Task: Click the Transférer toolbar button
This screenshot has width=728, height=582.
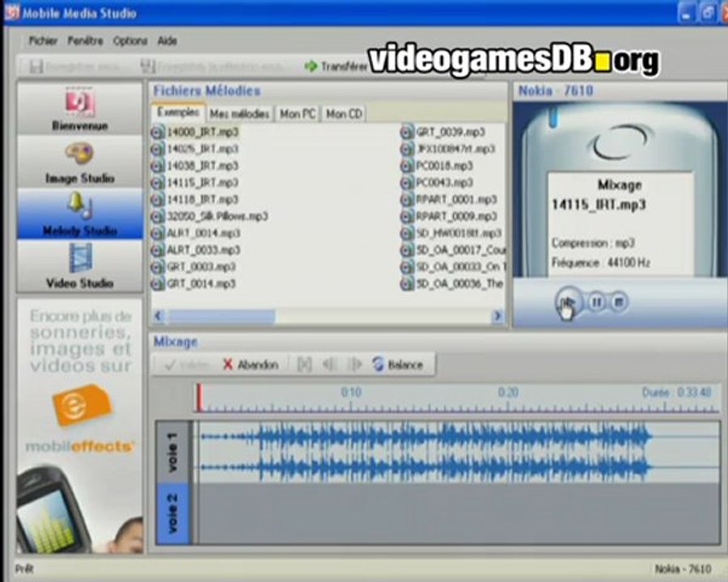Action: (x=335, y=66)
